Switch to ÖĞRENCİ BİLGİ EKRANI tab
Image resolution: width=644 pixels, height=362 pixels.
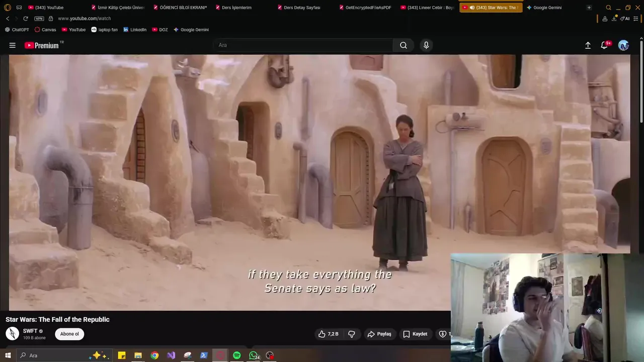[x=180, y=8]
